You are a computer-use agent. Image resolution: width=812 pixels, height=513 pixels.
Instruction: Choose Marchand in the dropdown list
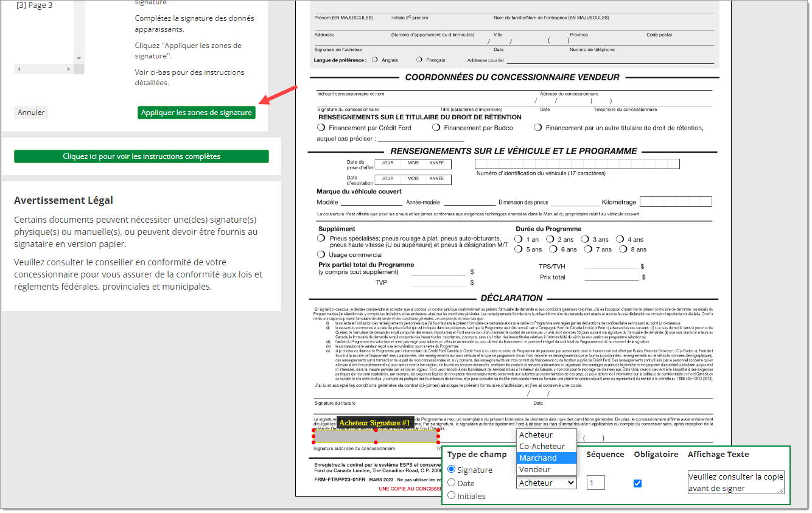[547, 458]
